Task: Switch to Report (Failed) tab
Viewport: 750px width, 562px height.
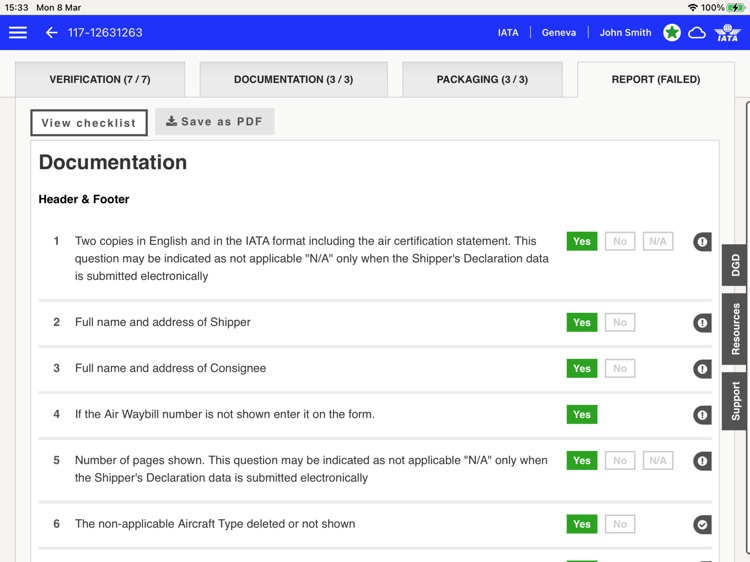Action: 656,79
